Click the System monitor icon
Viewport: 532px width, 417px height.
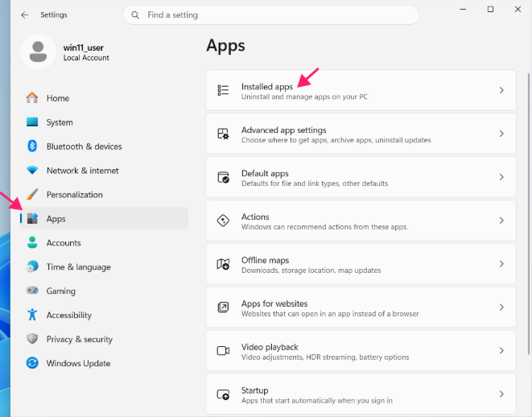[32, 122]
